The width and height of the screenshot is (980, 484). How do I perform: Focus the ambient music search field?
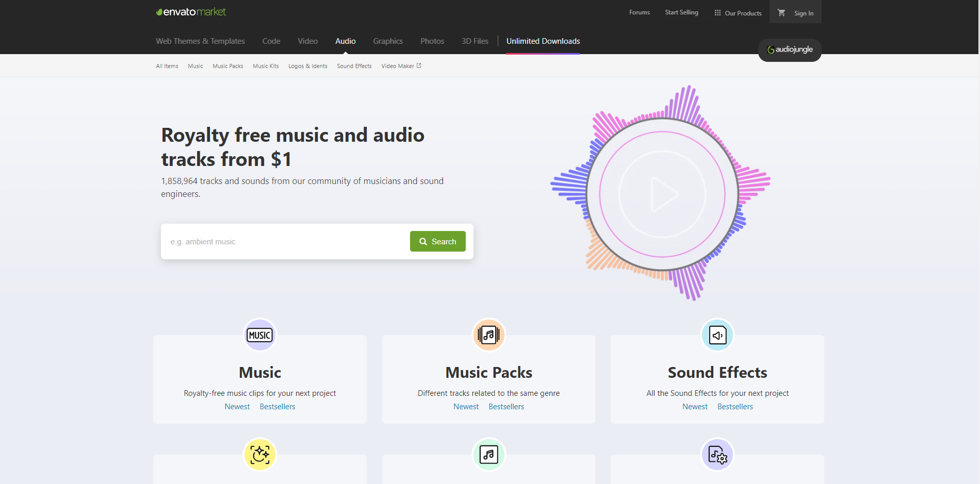(286, 241)
